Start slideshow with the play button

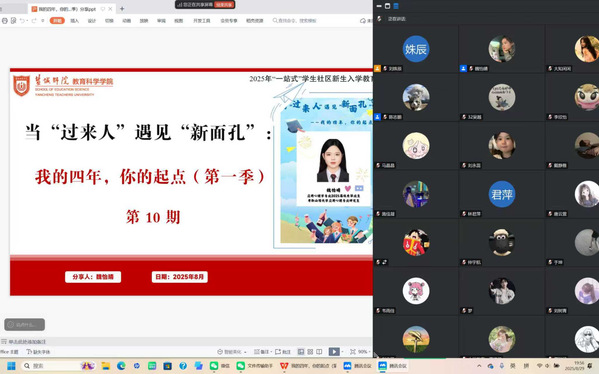(x=334, y=351)
